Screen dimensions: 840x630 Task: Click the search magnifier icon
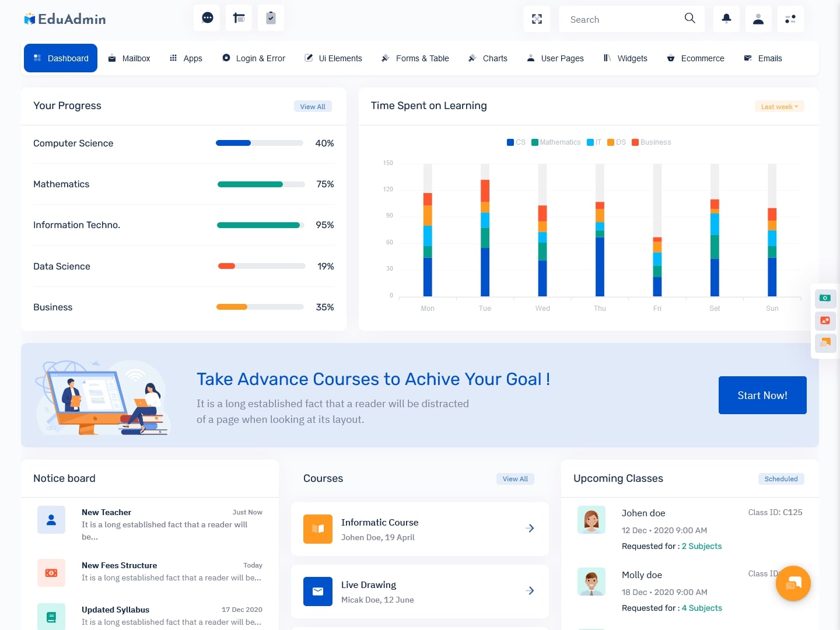click(689, 19)
